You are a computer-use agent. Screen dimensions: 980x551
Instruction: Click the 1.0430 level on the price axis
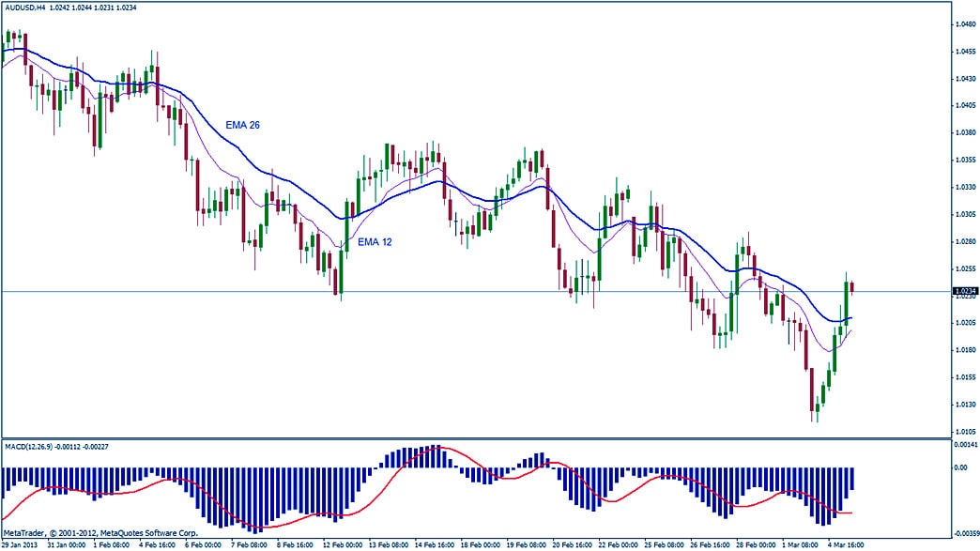pyautogui.click(x=964, y=79)
